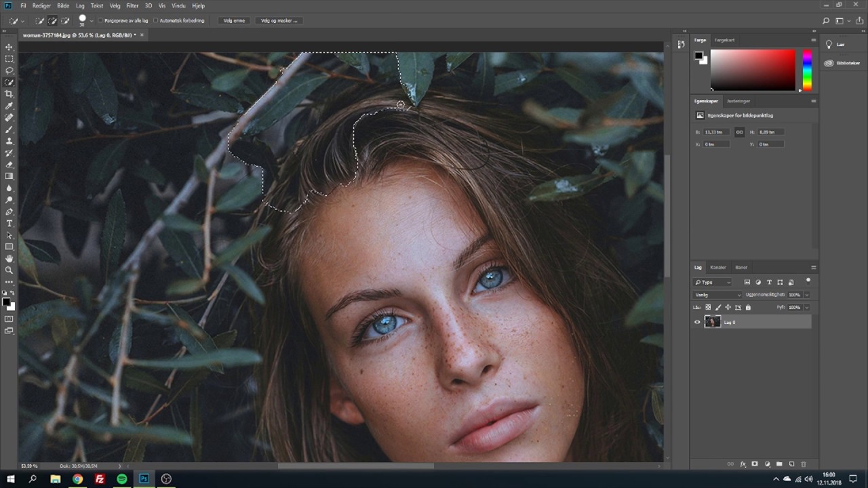
Task: Select the Lasso tool
Action: click(9, 70)
